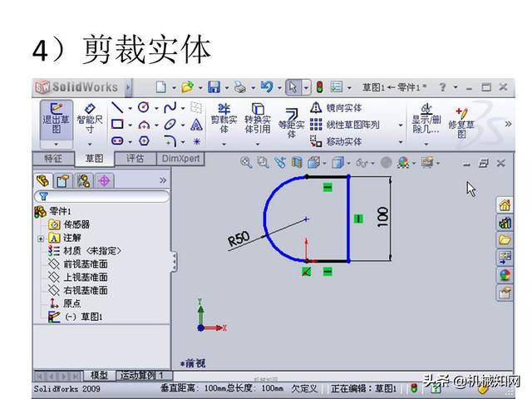
Task: Open the Appearances color ball in task pane
Action: tap(505, 274)
